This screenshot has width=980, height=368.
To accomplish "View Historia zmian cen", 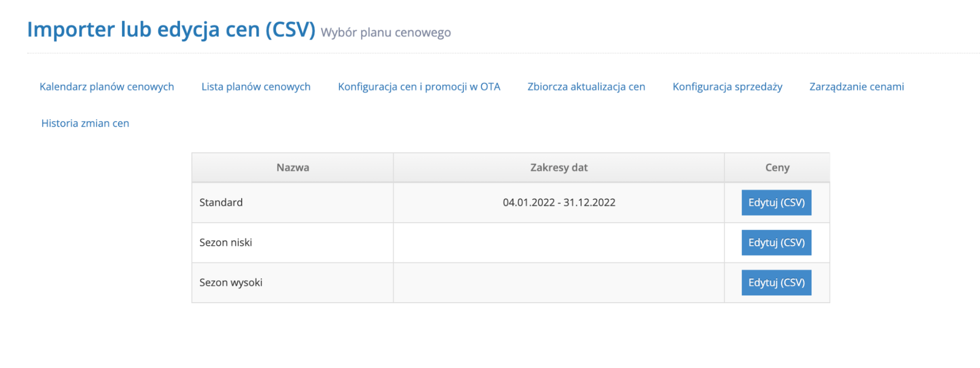I will 85,124.
